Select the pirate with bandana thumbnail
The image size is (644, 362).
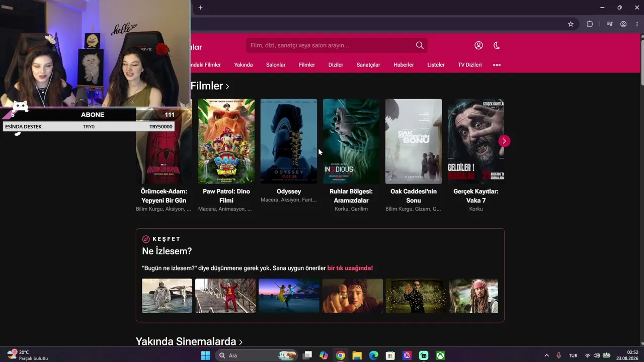coord(474,296)
